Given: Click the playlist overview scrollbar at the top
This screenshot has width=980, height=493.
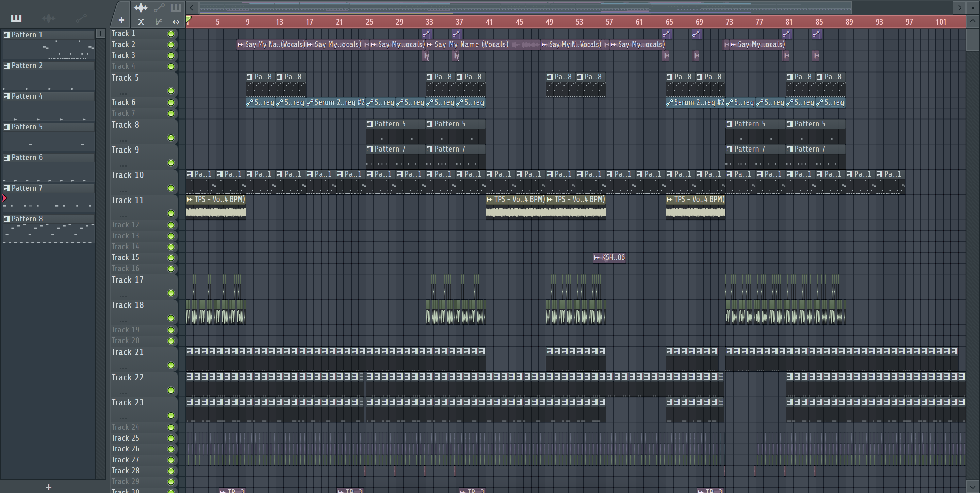Looking at the screenshot, I should 525,7.
